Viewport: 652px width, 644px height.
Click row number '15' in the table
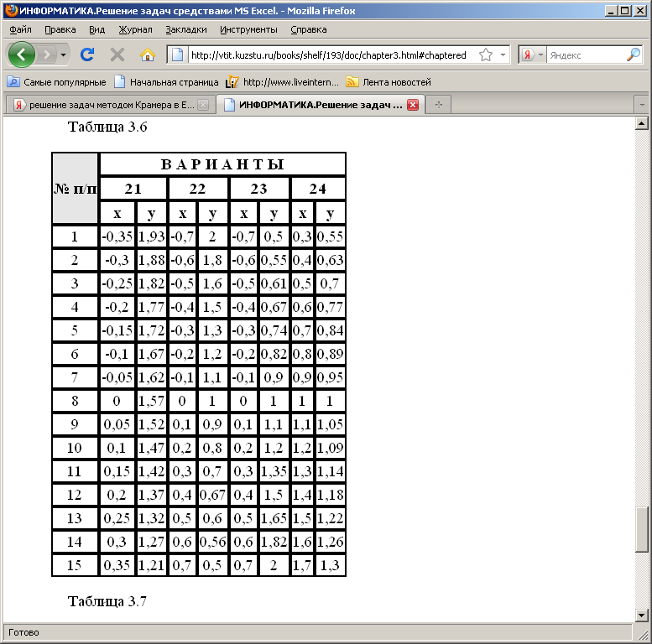coord(75,565)
